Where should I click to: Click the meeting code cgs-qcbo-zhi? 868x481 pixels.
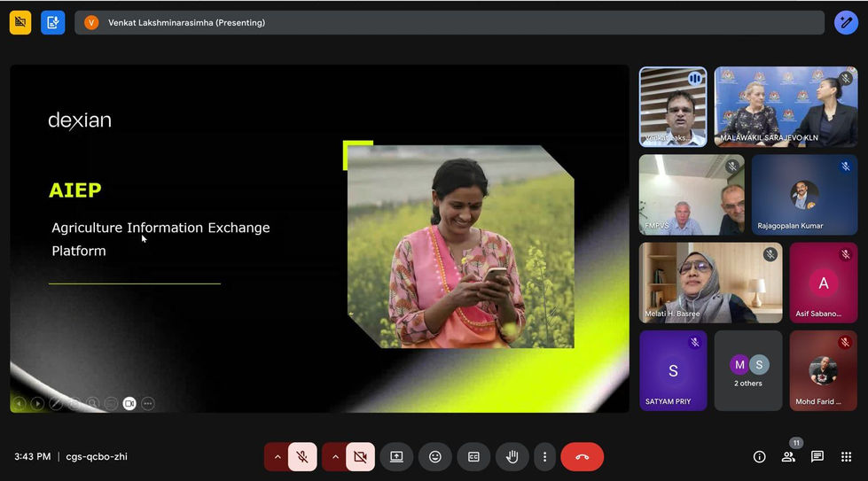97,457
